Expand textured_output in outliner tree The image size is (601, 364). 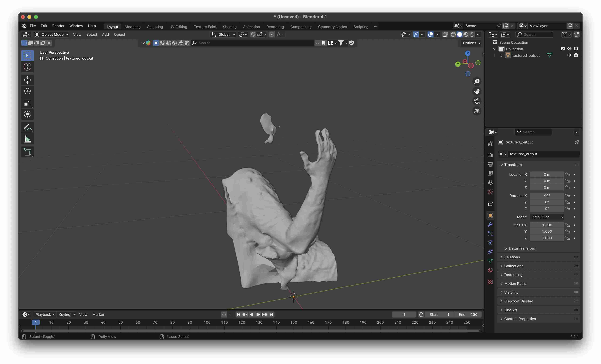tap(502, 56)
